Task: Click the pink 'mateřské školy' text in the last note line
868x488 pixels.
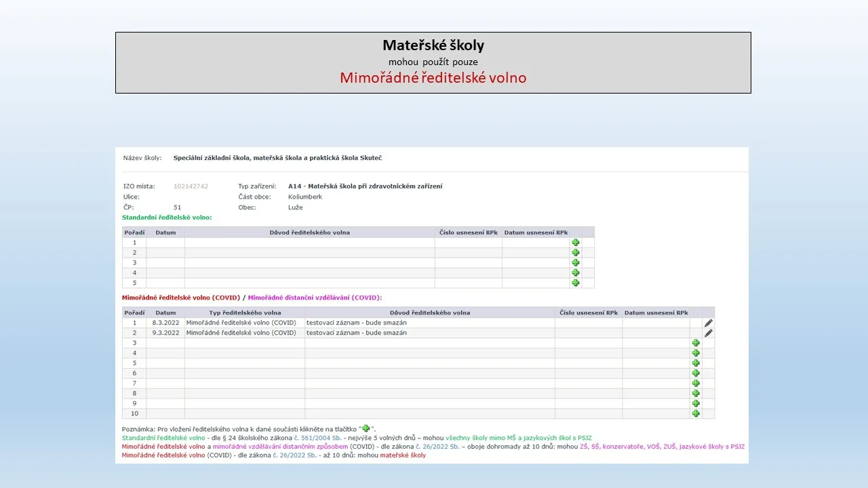Action: [x=403, y=455]
